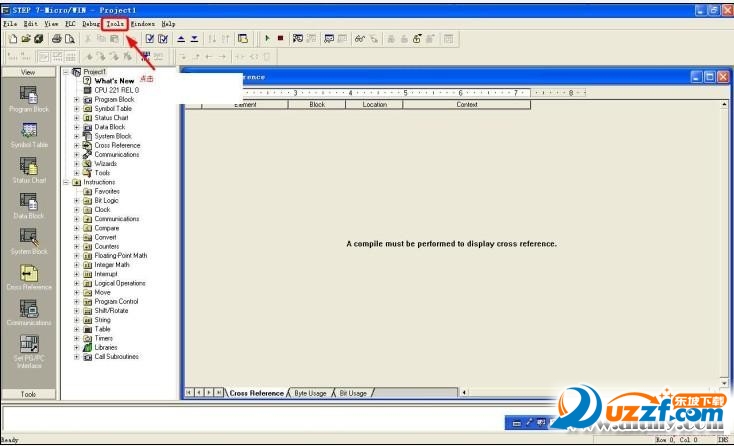
Task: Click the View bar header button
Action: pyautogui.click(x=28, y=72)
